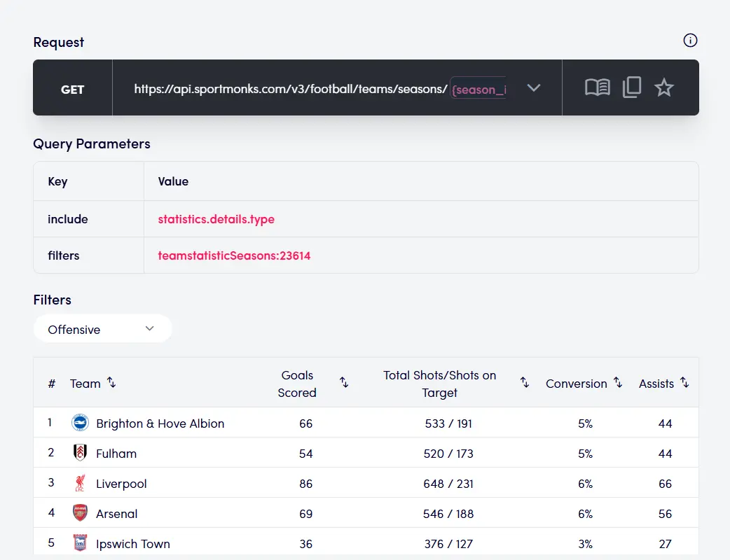Click the API endpoint URL text

[x=291, y=89]
